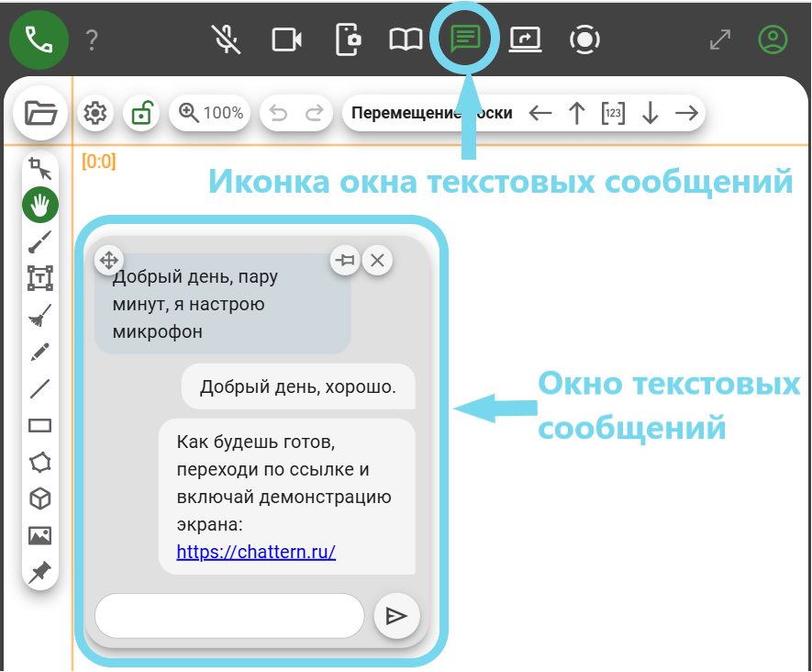
Task: Send the chat message
Action: [x=396, y=615]
